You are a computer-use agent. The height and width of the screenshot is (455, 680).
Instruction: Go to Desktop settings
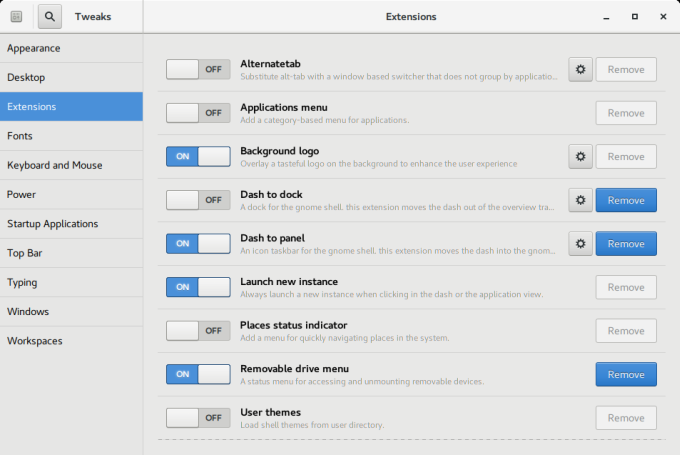72,77
